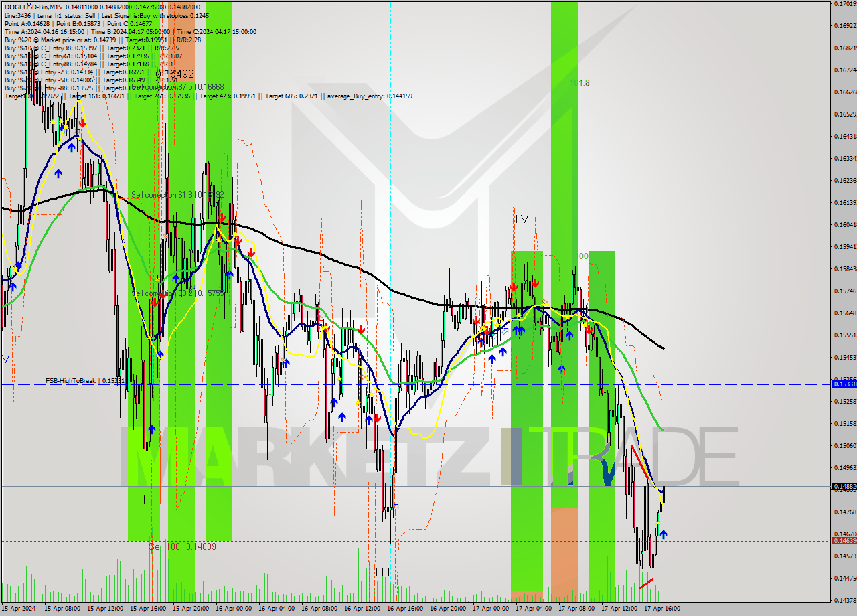Click the 17 Apr 08:00 time label
The width and height of the screenshot is (857, 616).
(x=576, y=609)
